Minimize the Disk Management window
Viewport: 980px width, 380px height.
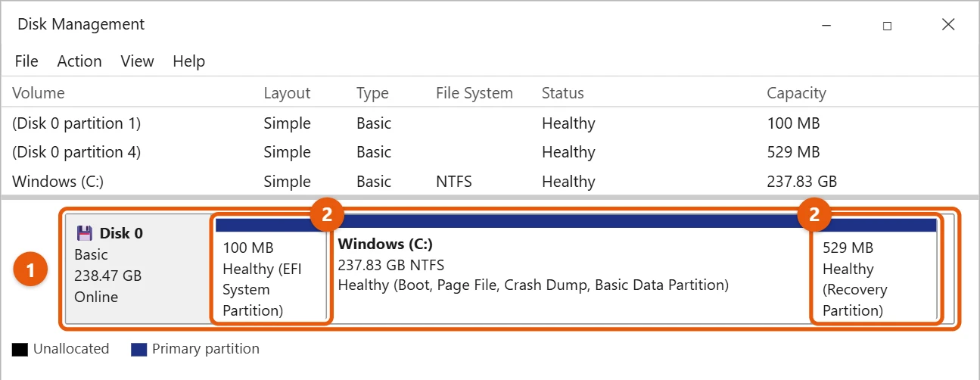click(826, 25)
